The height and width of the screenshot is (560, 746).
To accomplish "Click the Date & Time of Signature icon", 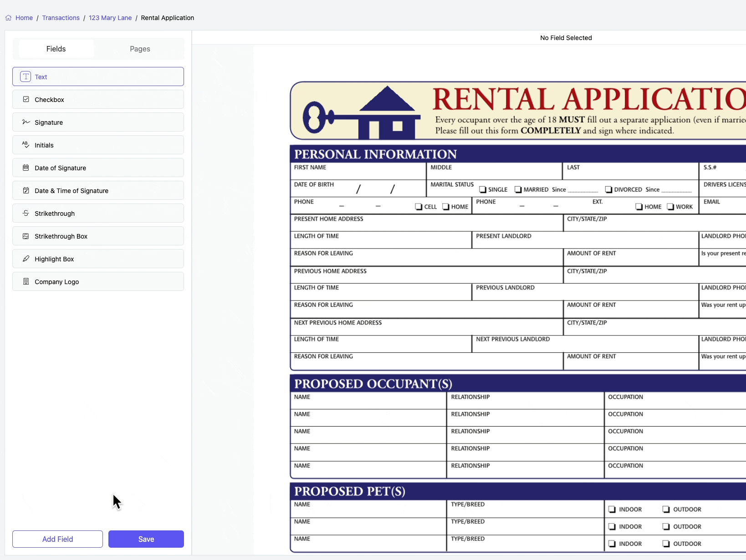I will 26,190.
